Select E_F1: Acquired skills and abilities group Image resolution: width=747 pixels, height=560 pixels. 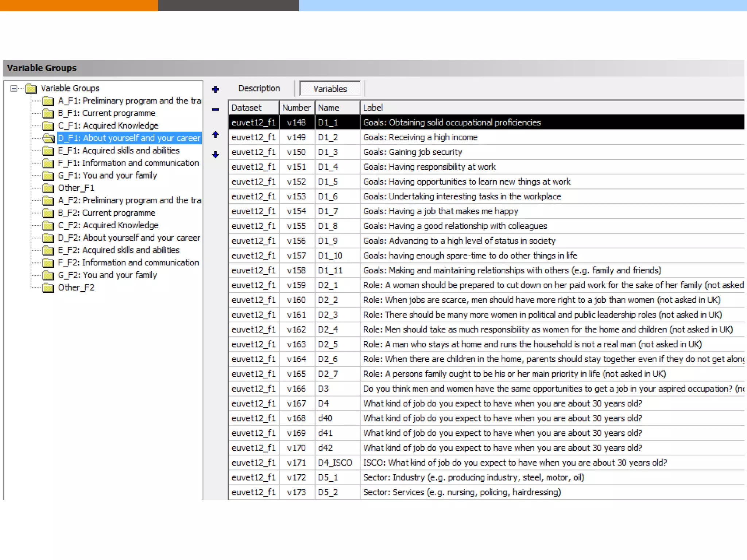(x=119, y=151)
